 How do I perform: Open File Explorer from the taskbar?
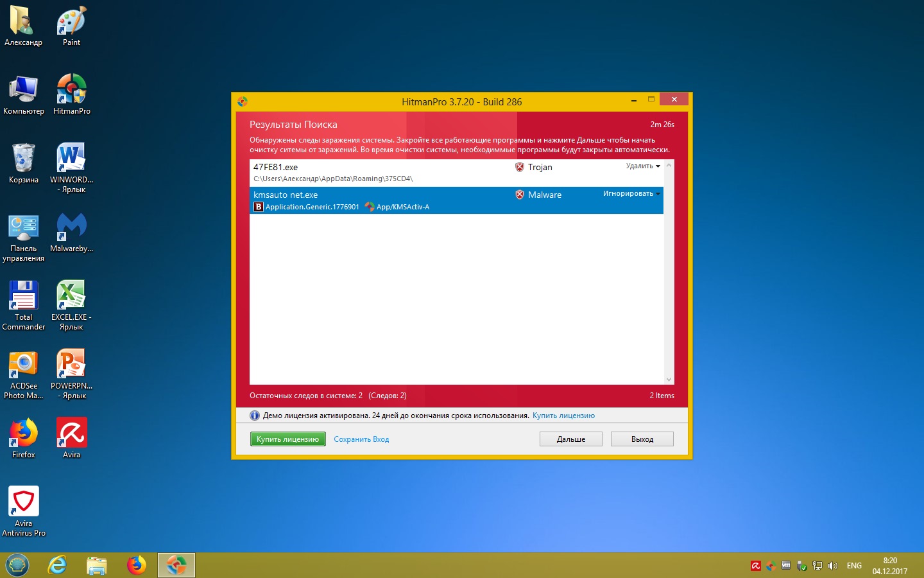click(97, 565)
